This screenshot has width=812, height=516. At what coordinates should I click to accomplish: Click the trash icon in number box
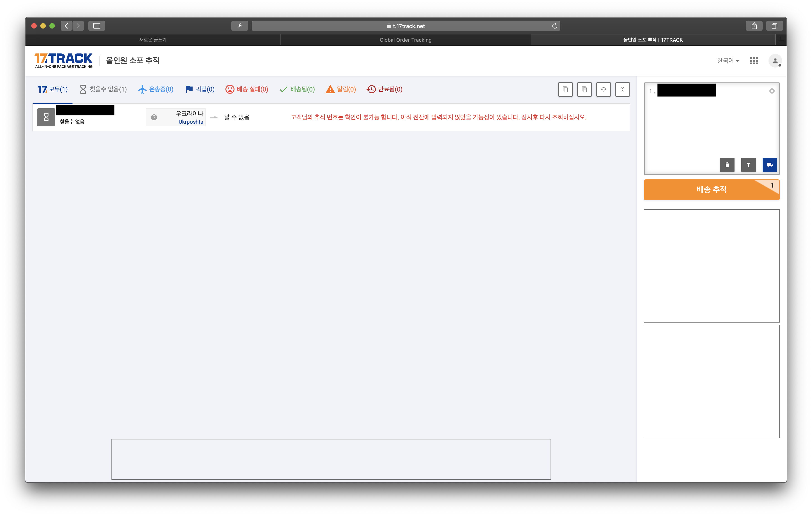click(727, 165)
